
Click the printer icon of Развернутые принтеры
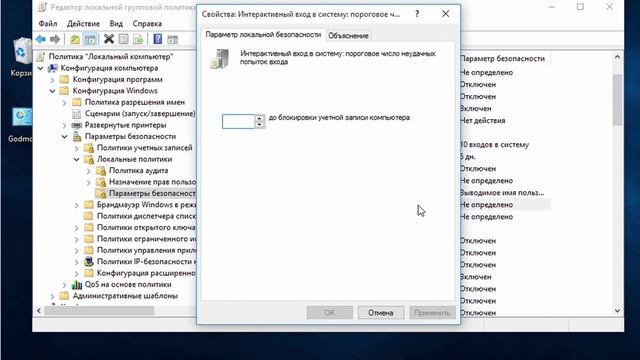[x=77, y=125]
